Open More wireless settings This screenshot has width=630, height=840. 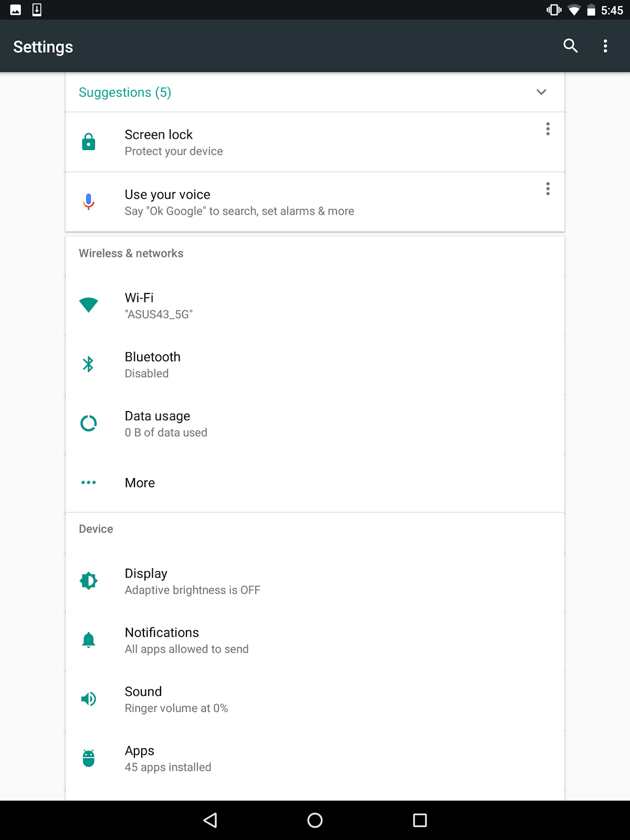pos(140,483)
